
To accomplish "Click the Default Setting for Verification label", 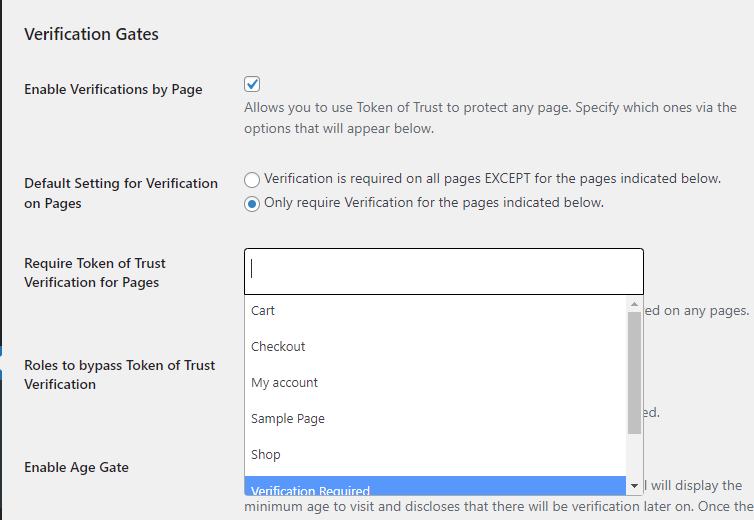I will pos(120,193).
